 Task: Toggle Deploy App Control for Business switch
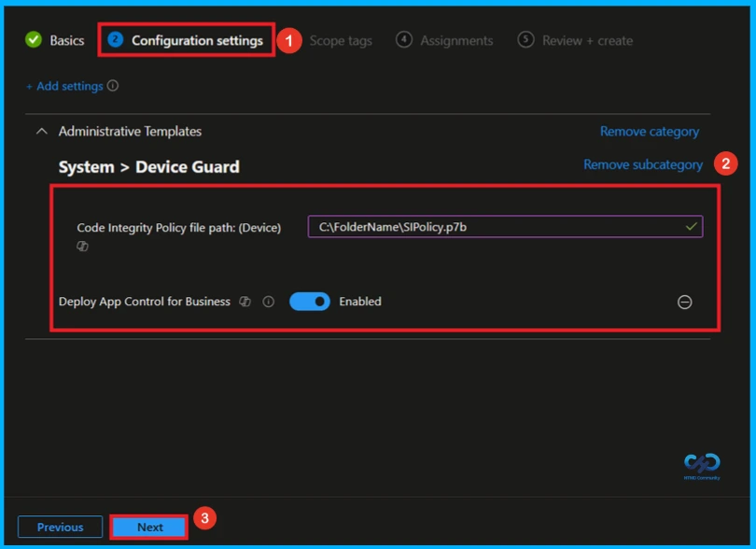tap(310, 302)
